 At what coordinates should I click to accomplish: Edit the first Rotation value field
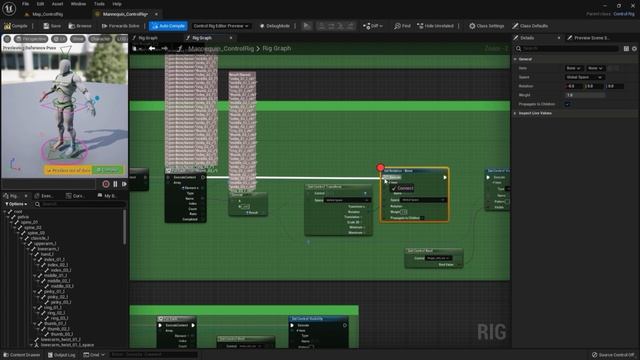point(574,86)
